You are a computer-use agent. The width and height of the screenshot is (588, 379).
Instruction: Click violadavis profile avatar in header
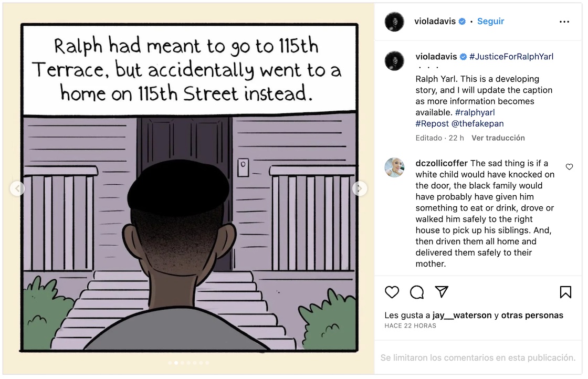pos(394,22)
